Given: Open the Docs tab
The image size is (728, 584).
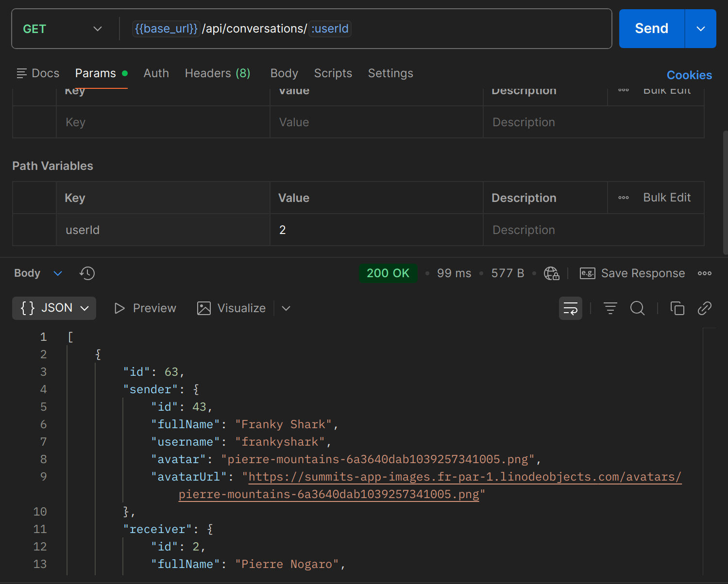Looking at the screenshot, I should pos(38,73).
